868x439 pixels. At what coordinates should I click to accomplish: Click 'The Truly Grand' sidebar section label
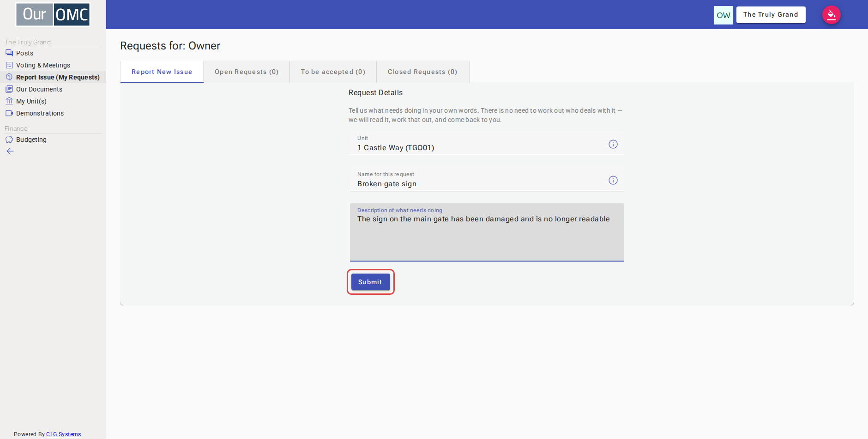coord(28,42)
